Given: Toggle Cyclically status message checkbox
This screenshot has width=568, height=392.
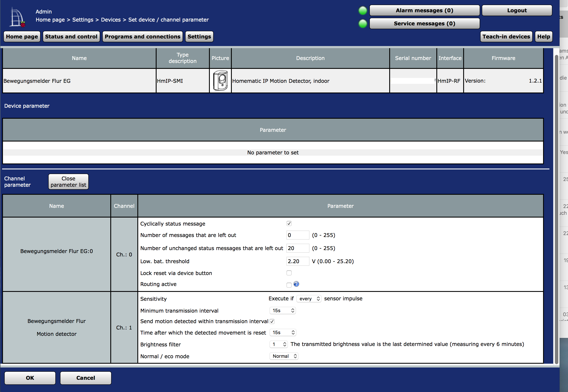Looking at the screenshot, I should pos(289,223).
